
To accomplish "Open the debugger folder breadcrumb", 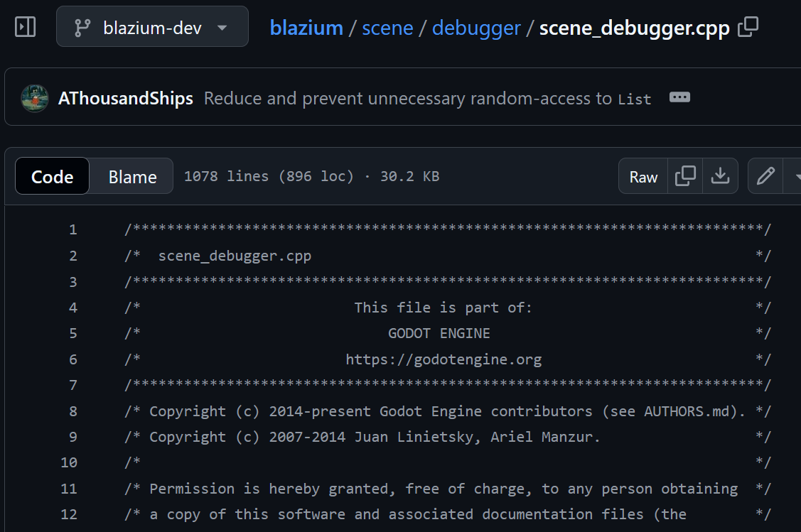I will 476,28.
